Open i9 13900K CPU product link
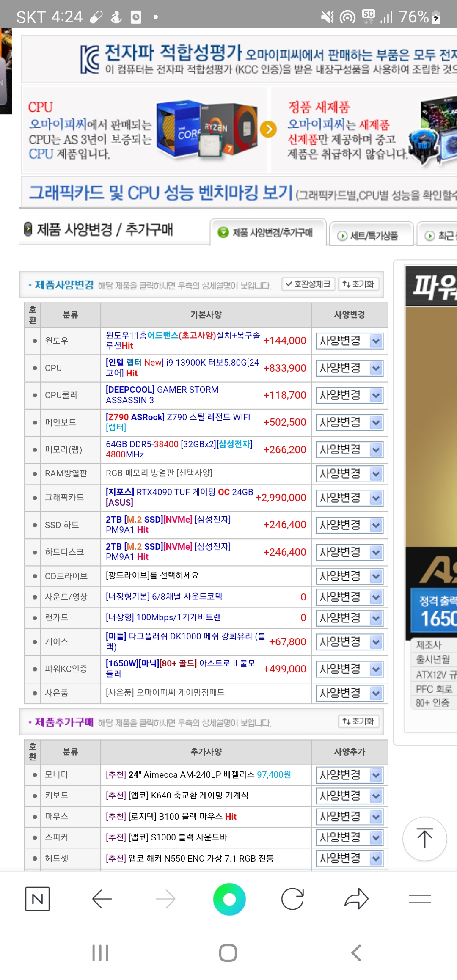457x980 pixels. [x=182, y=368]
